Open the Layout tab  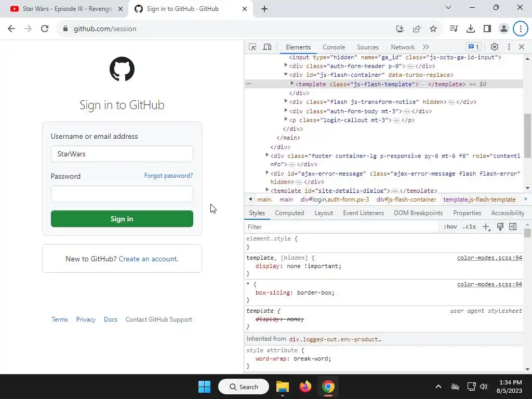click(x=324, y=213)
